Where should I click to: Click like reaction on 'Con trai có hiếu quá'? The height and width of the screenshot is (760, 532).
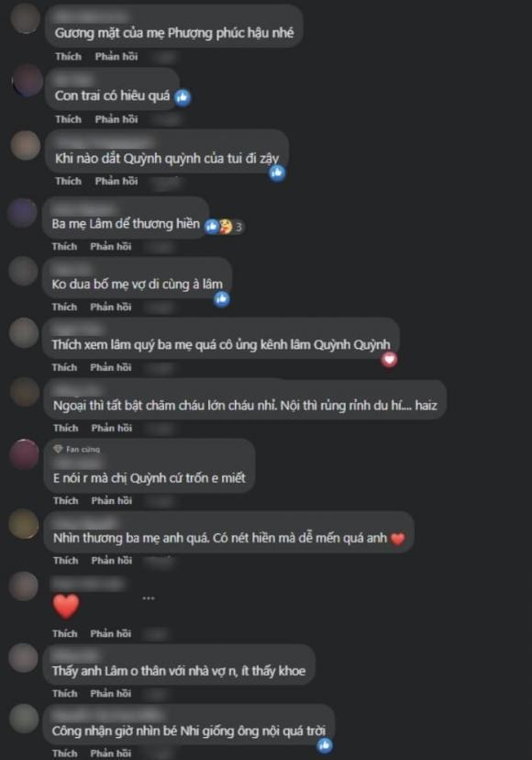click(183, 97)
